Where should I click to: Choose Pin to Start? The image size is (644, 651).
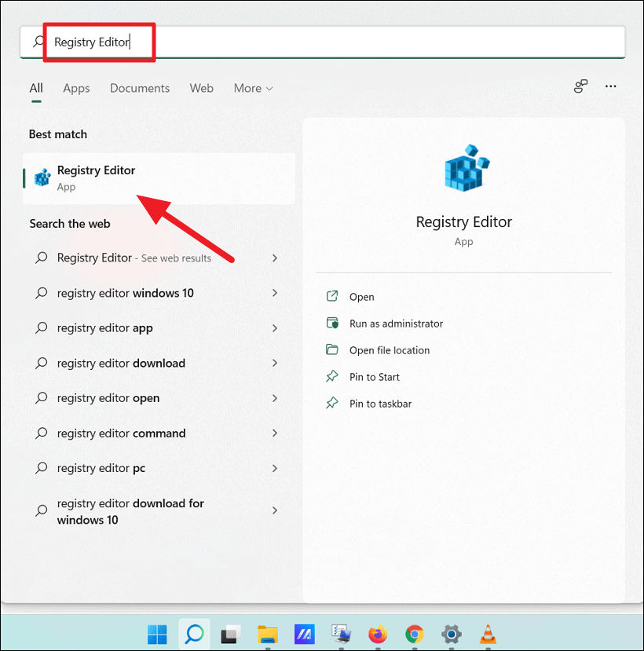(x=374, y=377)
